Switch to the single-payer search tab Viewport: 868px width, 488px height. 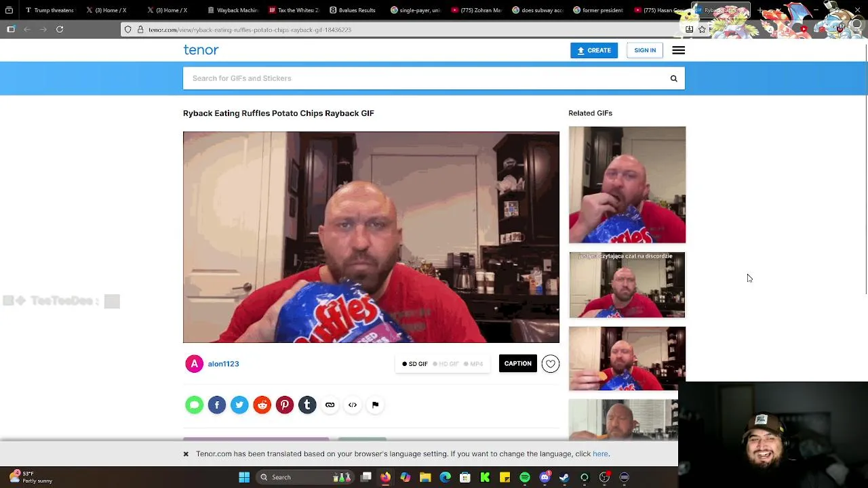415,10
